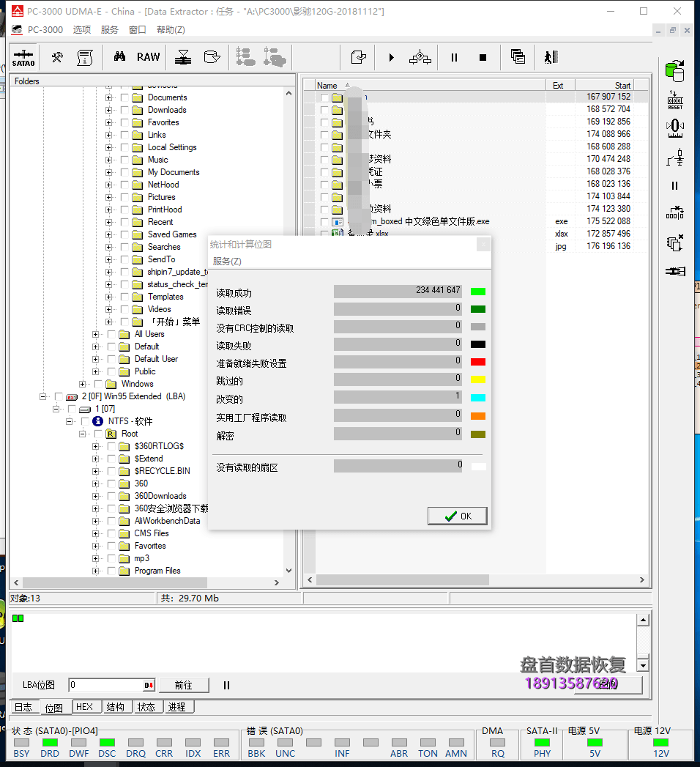Tick the $RECYCLE.BIN folder checkbox
The height and width of the screenshot is (767, 700).
pos(111,471)
